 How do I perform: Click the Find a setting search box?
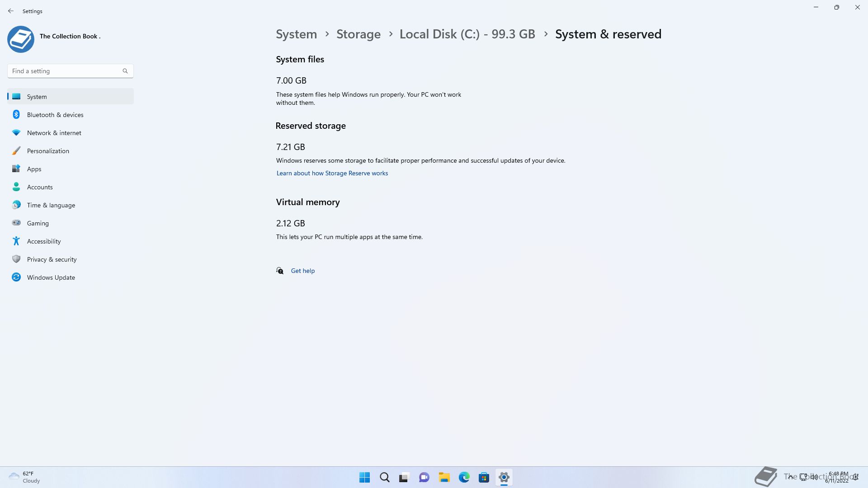[x=66, y=71]
